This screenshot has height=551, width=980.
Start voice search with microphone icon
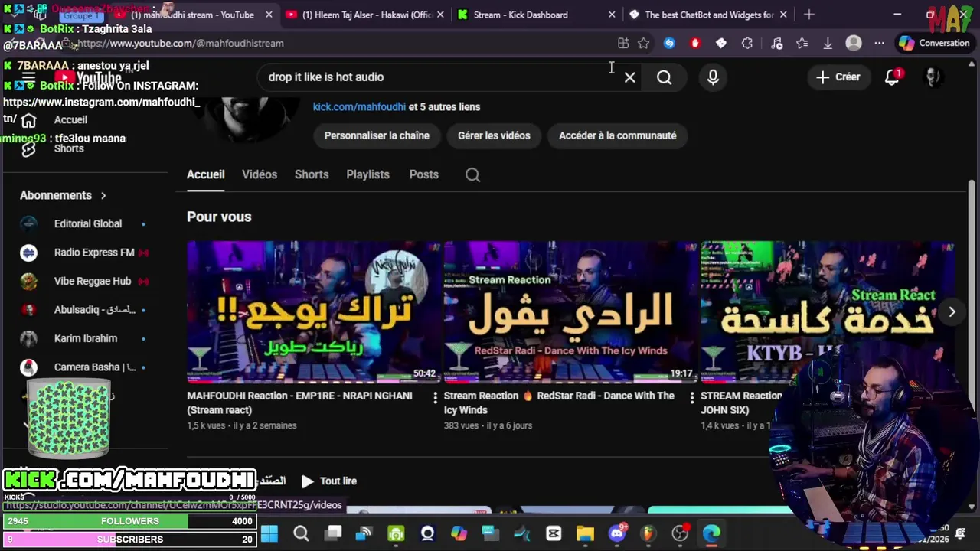[713, 77]
